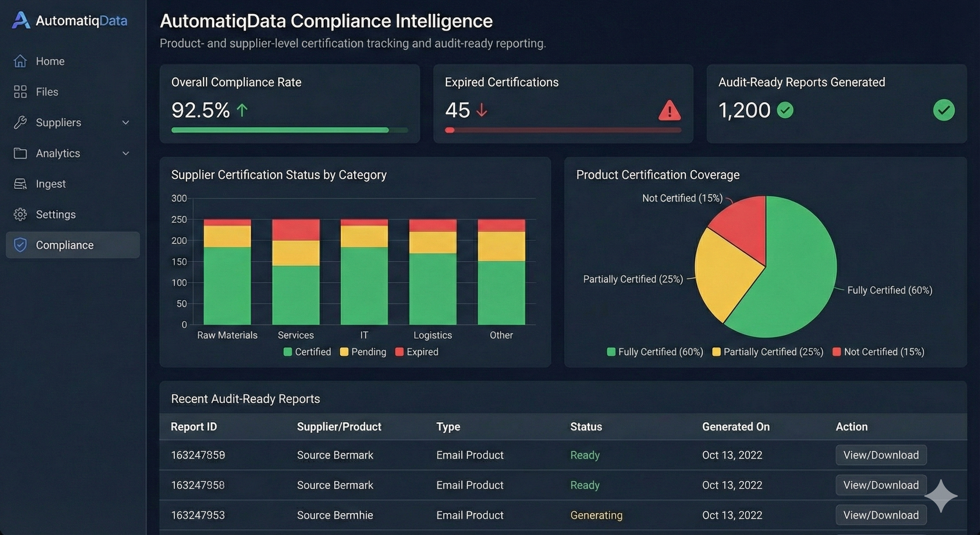Viewport: 980px width, 535px height.
Task: Click the Home house icon
Action: click(20, 61)
